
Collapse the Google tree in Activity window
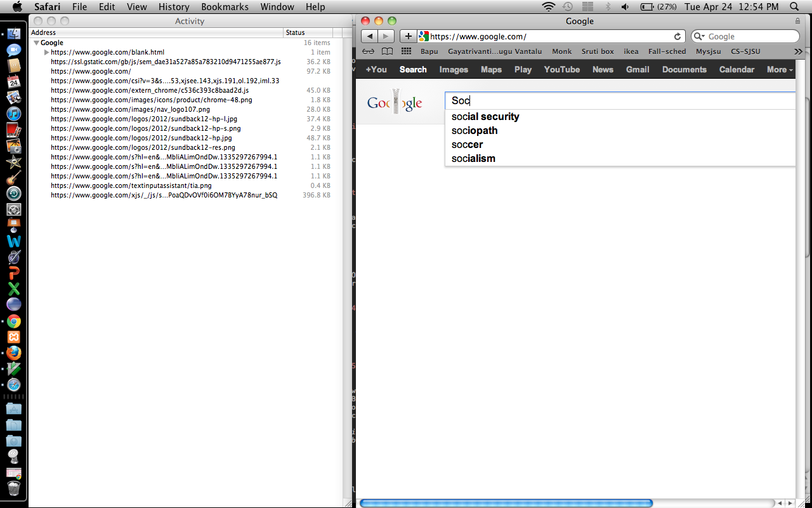(37, 43)
